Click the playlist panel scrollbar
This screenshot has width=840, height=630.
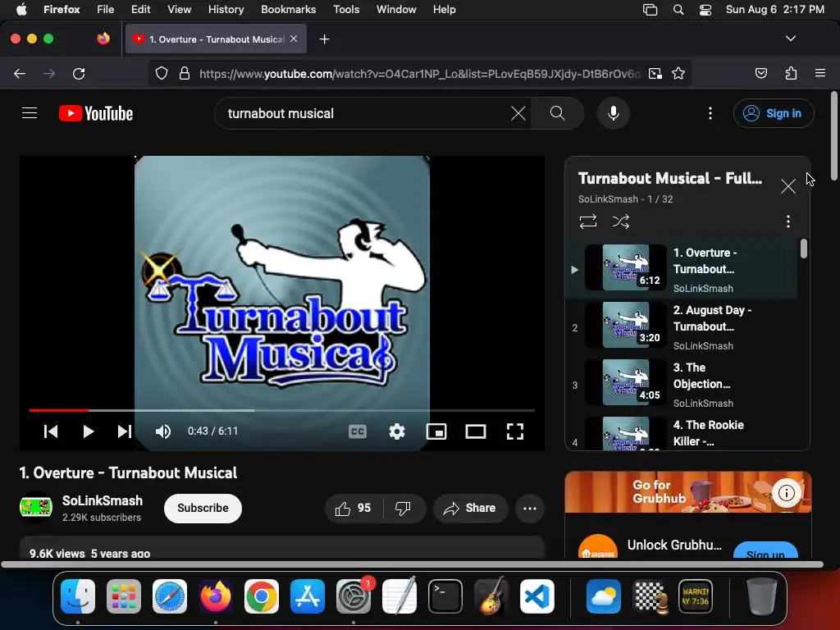click(x=804, y=248)
